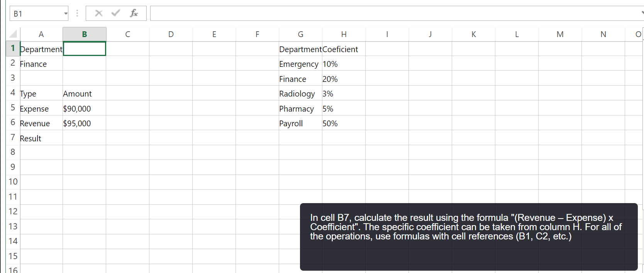
Task: Click cell A5 labeled Expense
Action: click(41, 109)
